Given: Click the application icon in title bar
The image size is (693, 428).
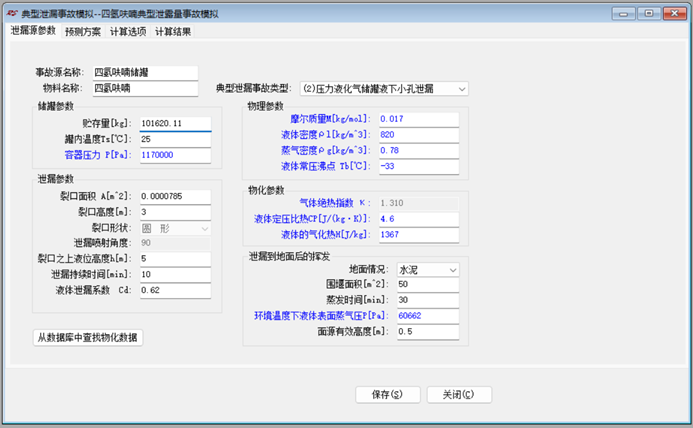Looking at the screenshot, I should coord(12,14).
